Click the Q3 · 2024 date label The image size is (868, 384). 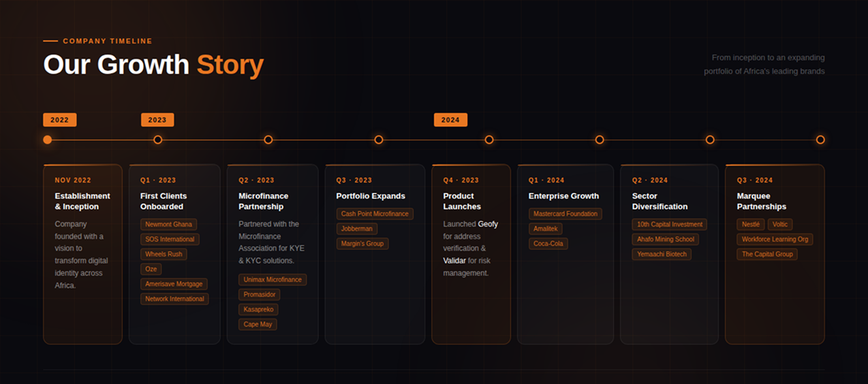click(x=755, y=180)
